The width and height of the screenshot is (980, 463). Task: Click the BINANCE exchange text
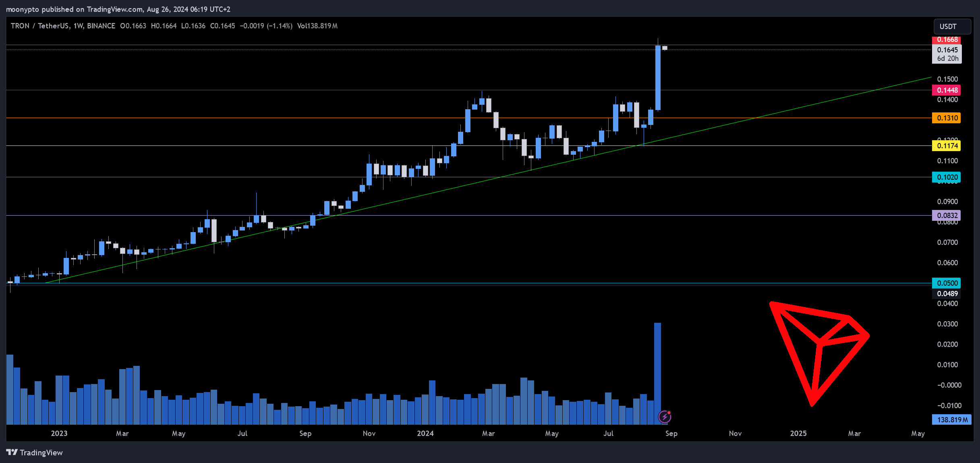coord(101,26)
